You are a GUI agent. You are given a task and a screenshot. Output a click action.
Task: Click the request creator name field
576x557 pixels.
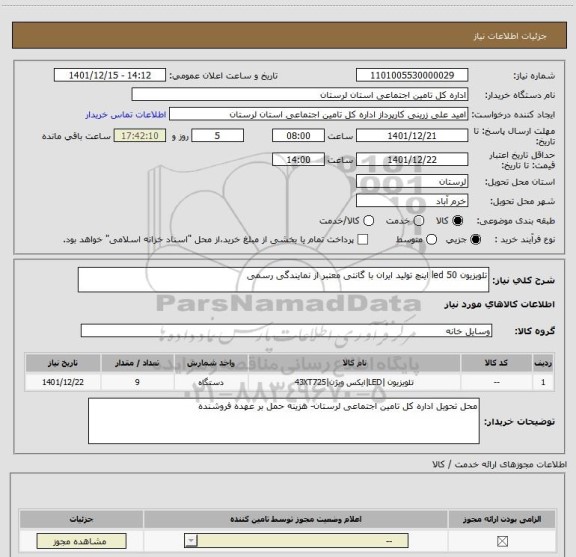[318, 114]
